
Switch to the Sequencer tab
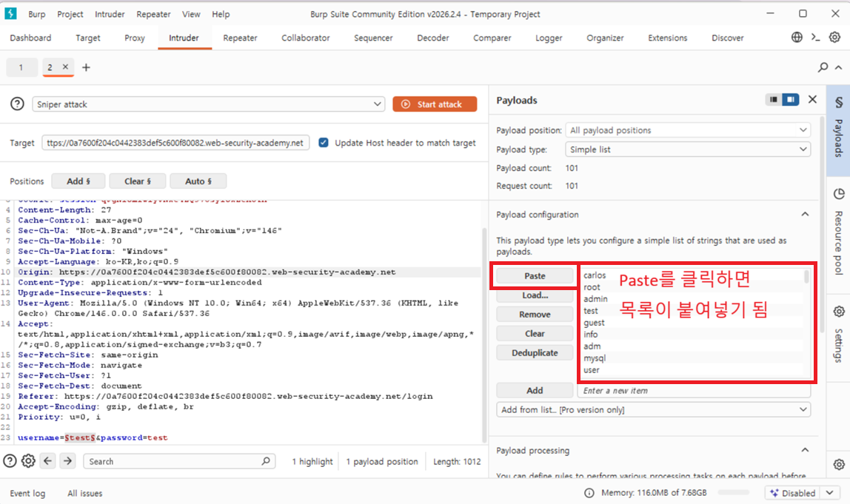373,38
